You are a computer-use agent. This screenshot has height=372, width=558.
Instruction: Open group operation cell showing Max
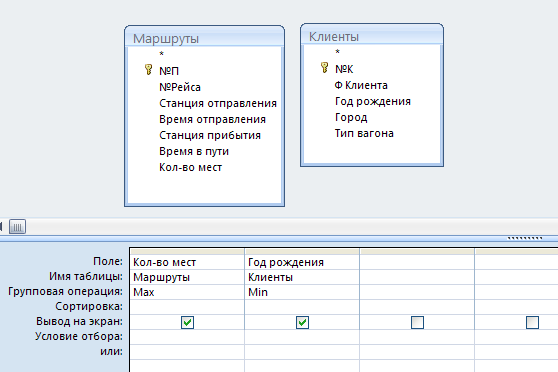pyautogui.click(x=187, y=292)
